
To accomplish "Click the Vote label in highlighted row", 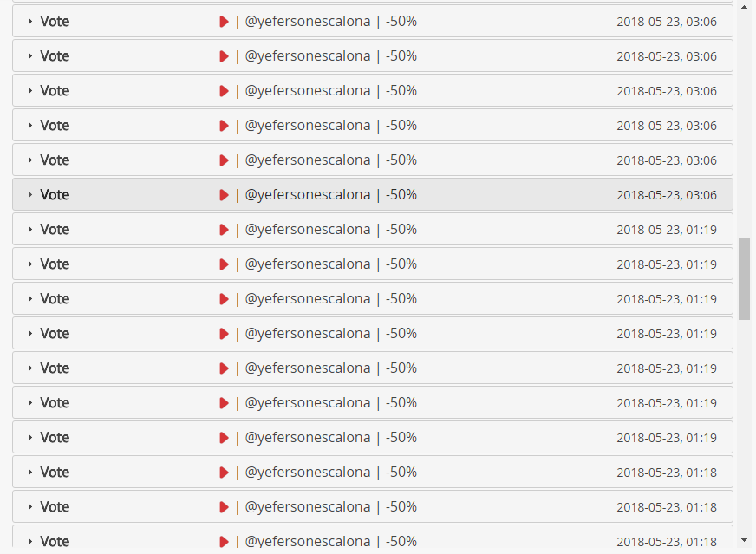I will click(x=55, y=195).
